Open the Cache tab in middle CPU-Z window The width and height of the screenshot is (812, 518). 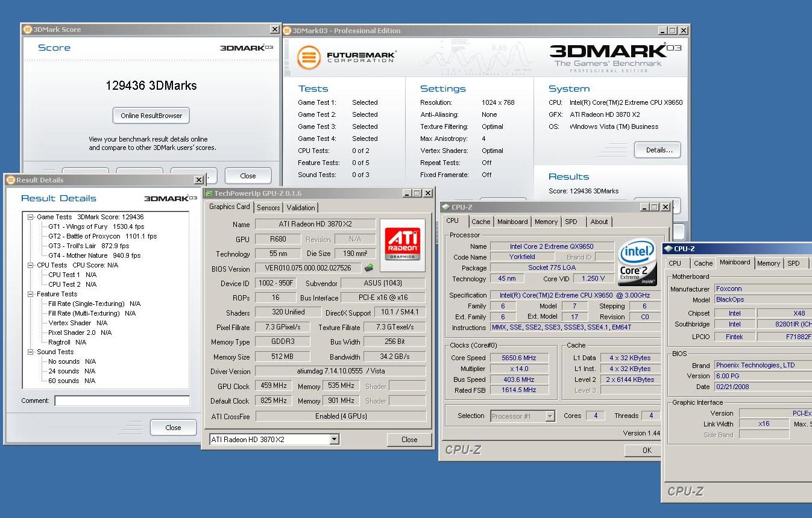tap(481, 222)
